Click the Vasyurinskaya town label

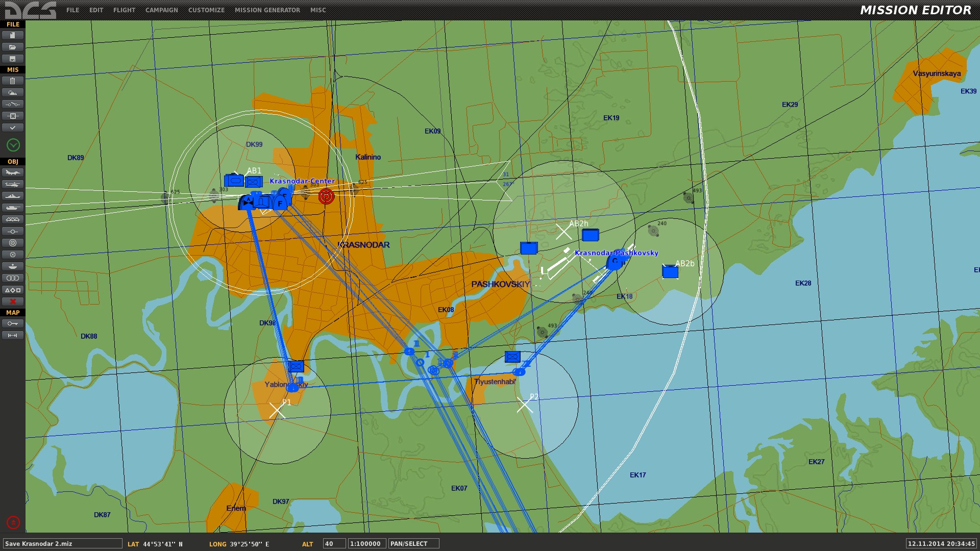coord(937,73)
